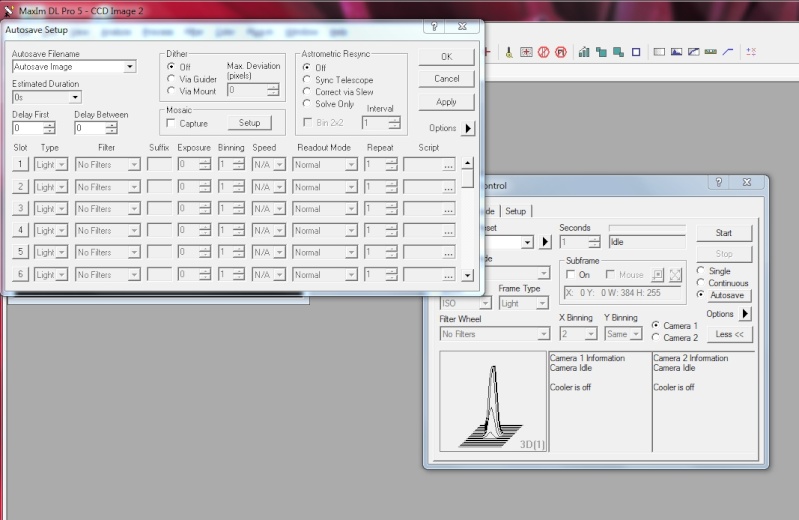
Task: Click the green ruler toolbar icon
Action: (710, 52)
